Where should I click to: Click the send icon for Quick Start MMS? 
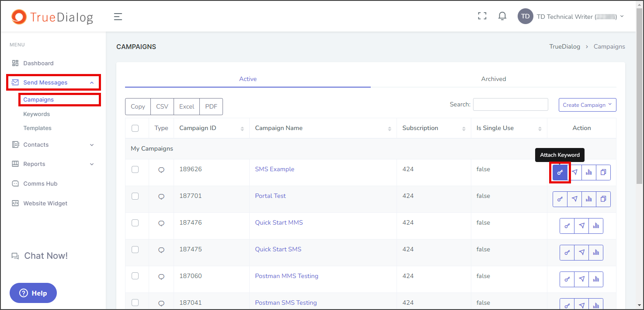pyautogui.click(x=581, y=226)
